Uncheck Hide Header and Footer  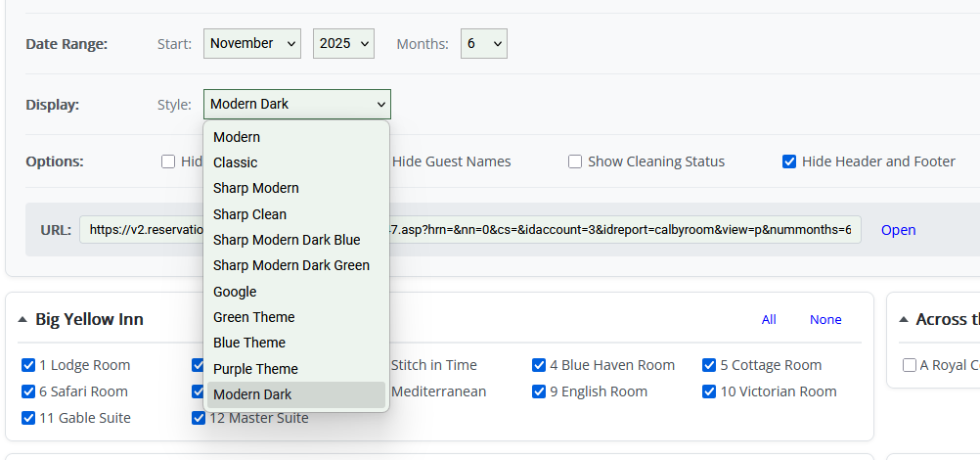pos(789,161)
